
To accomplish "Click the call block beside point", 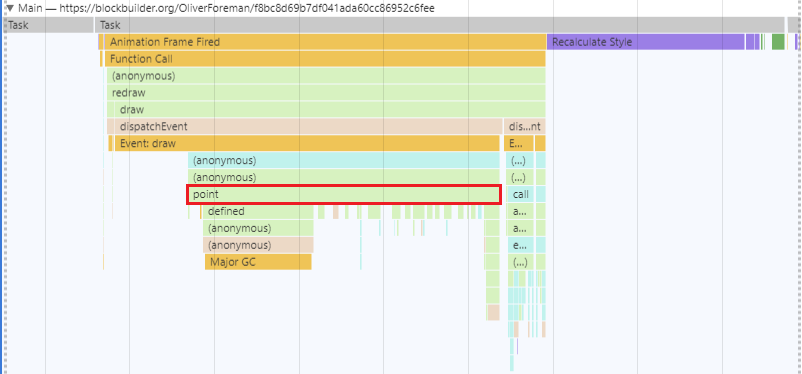I will tap(521, 194).
